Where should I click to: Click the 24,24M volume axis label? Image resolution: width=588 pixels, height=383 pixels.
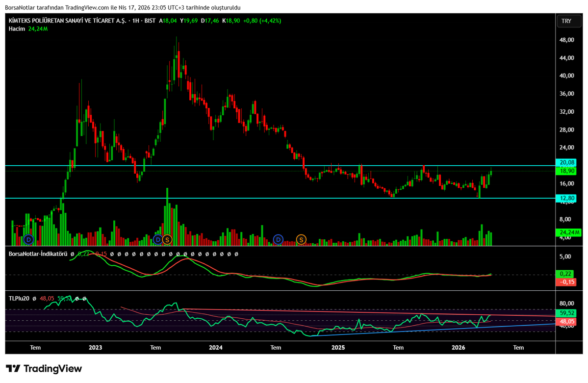pos(568,232)
